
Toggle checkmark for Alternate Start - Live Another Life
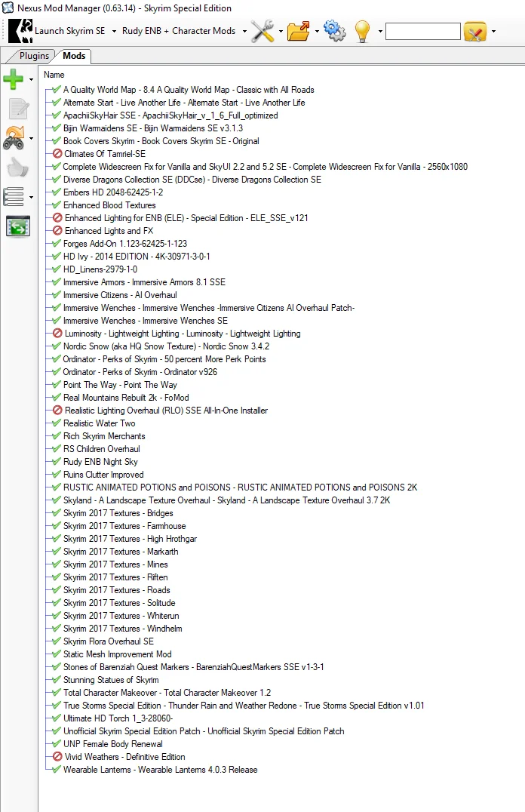[x=57, y=102]
